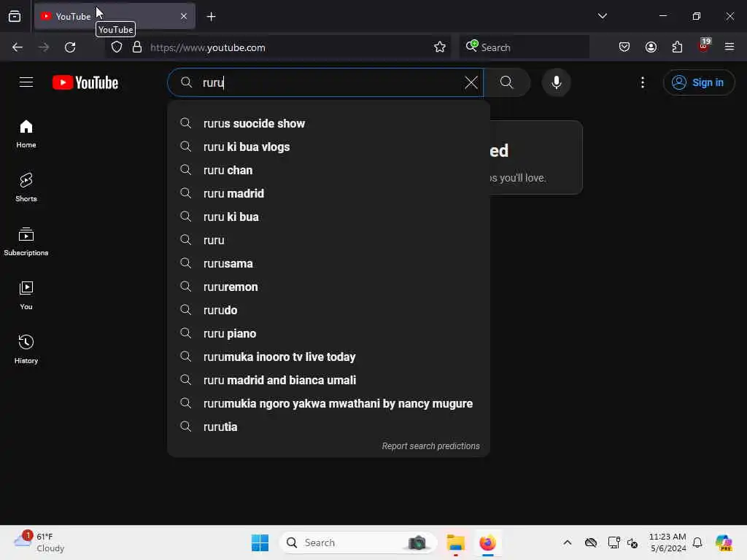This screenshot has height=560, width=747.
Task: Click the Sign in button
Action: pos(698,82)
